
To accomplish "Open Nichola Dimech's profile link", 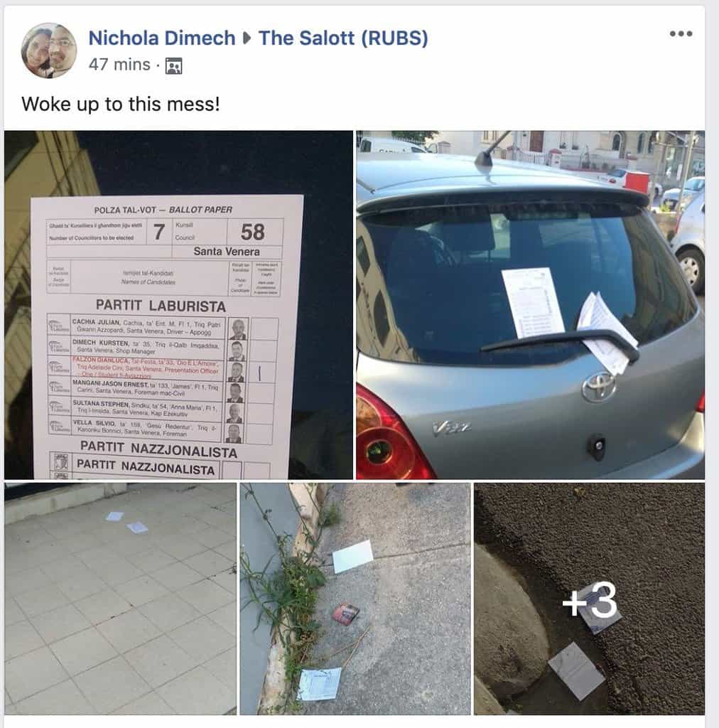I will point(162,38).
